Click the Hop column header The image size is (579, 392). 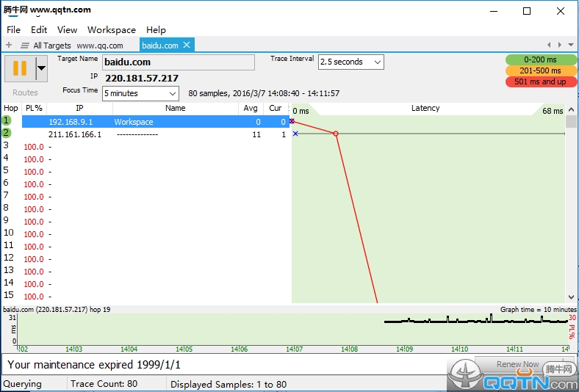(11, 108)
